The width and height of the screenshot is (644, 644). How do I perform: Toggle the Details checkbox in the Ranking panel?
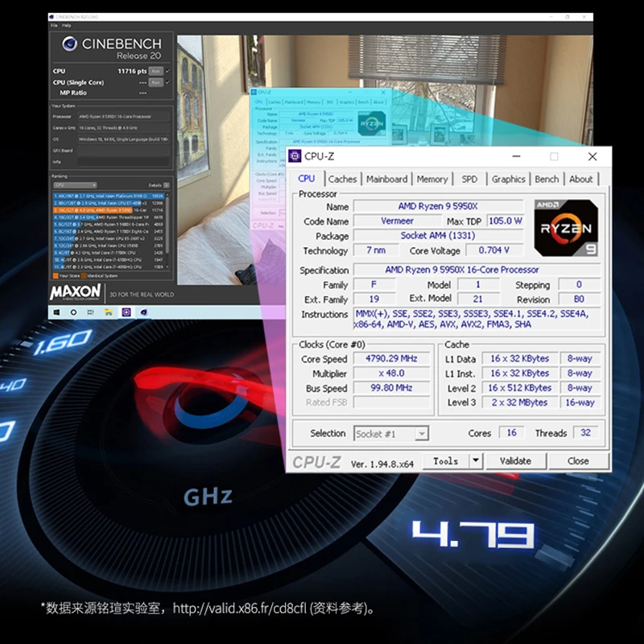(x=167, y=185)
